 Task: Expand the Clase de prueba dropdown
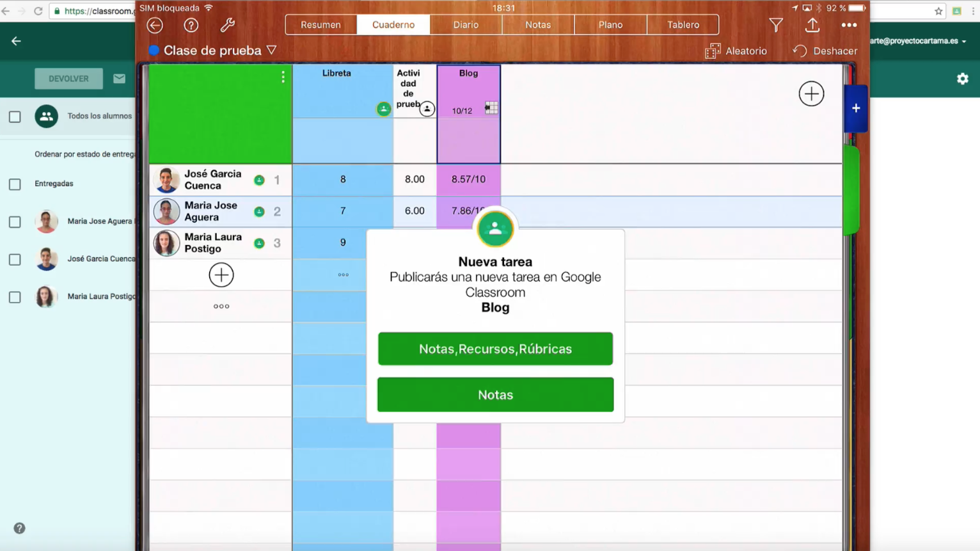(272, 50)
